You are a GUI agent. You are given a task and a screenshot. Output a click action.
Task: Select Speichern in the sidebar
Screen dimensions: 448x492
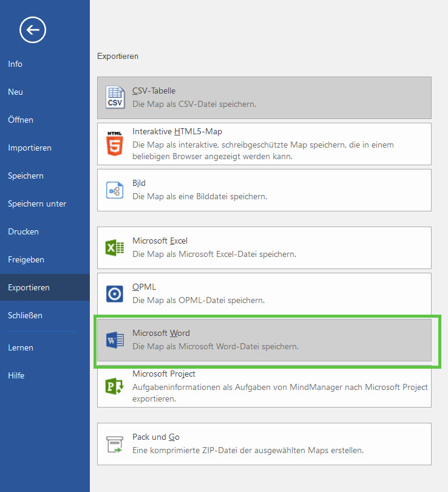click(26, 176)
